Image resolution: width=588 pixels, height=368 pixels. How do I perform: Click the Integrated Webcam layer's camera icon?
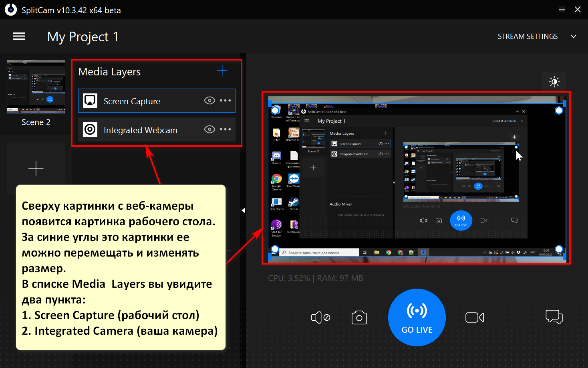[x=90, y=129]
